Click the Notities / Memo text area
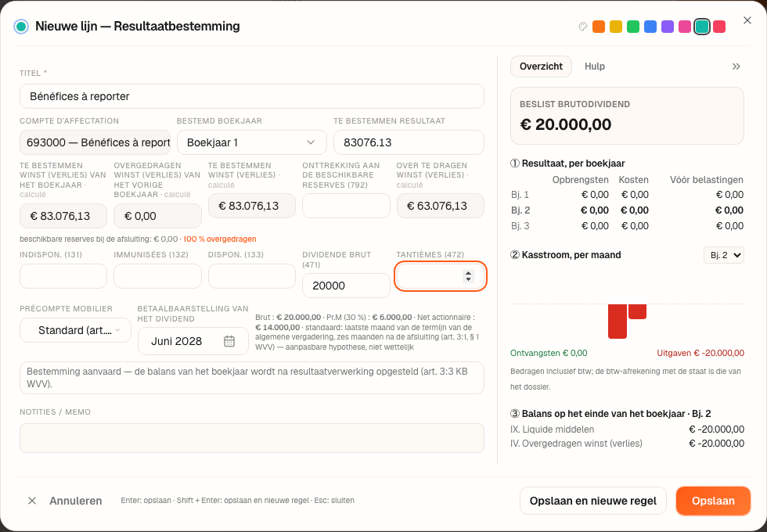Screen dimensions: 767x532 (251, 438)
